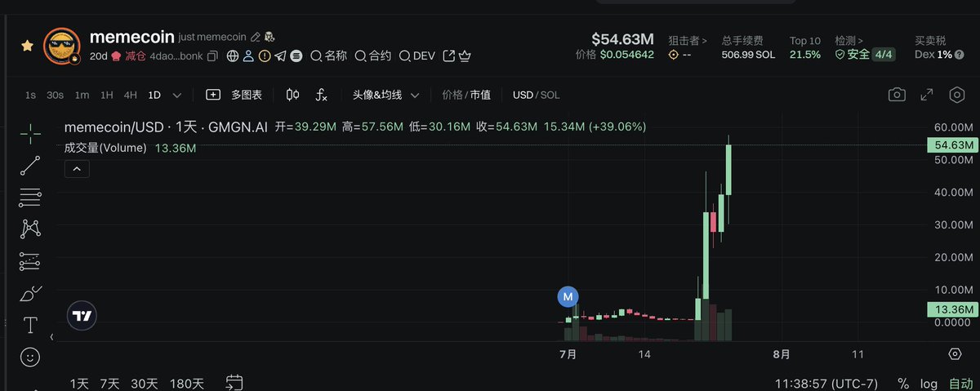The width and height of the screenshot is (980, 391).
Task: Collapse the indicator legend chevron
Action: click(x=77, y=169)
